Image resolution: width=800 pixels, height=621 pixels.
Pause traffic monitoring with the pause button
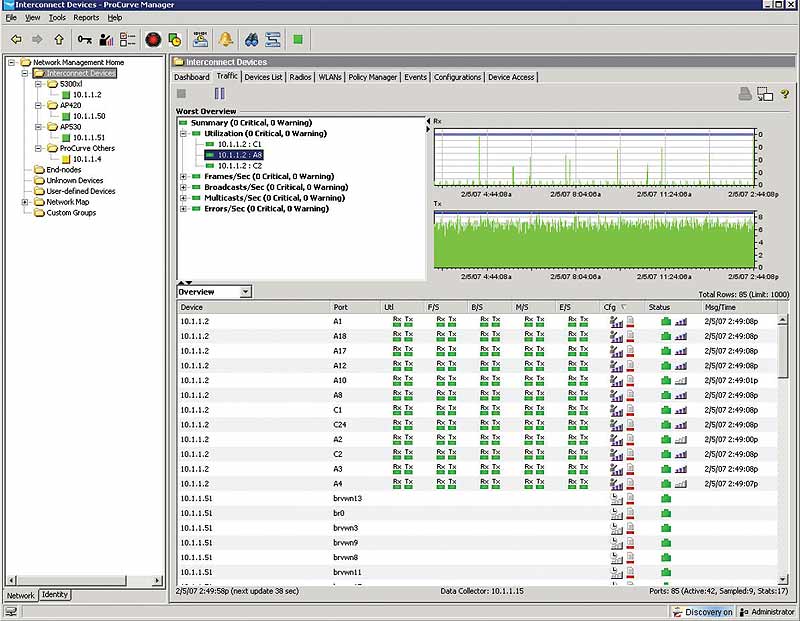[219, 94]
